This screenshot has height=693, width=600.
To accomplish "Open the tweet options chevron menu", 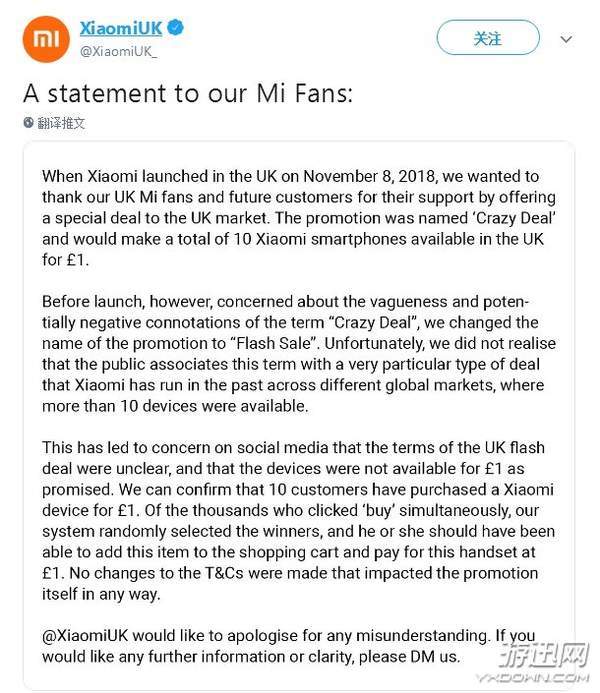I will click(x=566, y=39).
